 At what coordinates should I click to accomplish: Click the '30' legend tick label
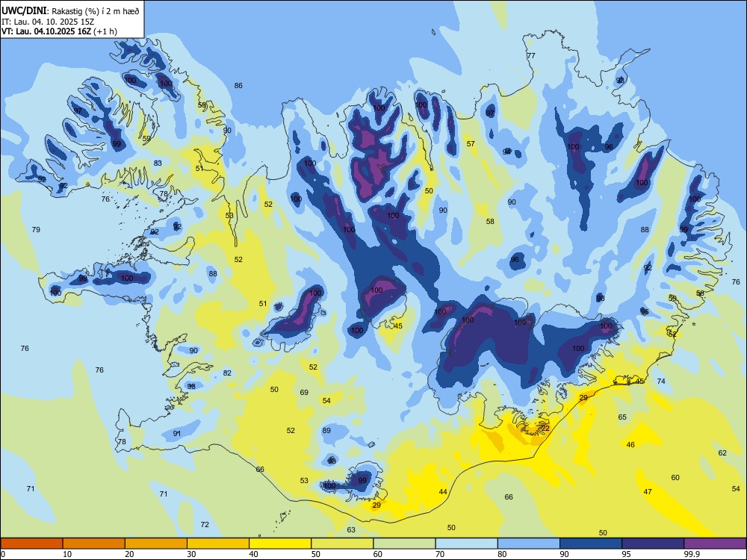[191, 554]
